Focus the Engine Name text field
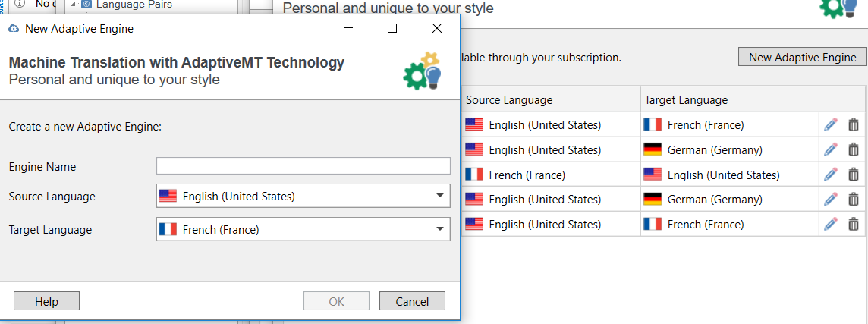 [303, 166]
